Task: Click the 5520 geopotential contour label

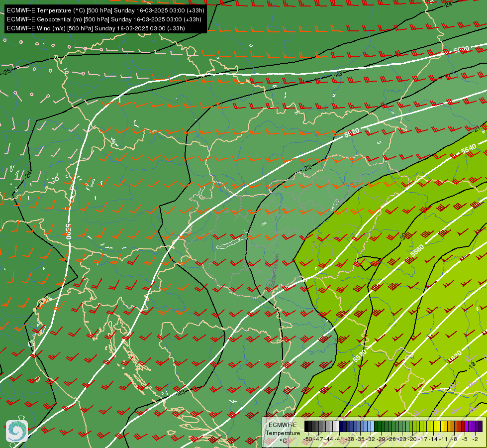Action: click(x=352, y=133)
